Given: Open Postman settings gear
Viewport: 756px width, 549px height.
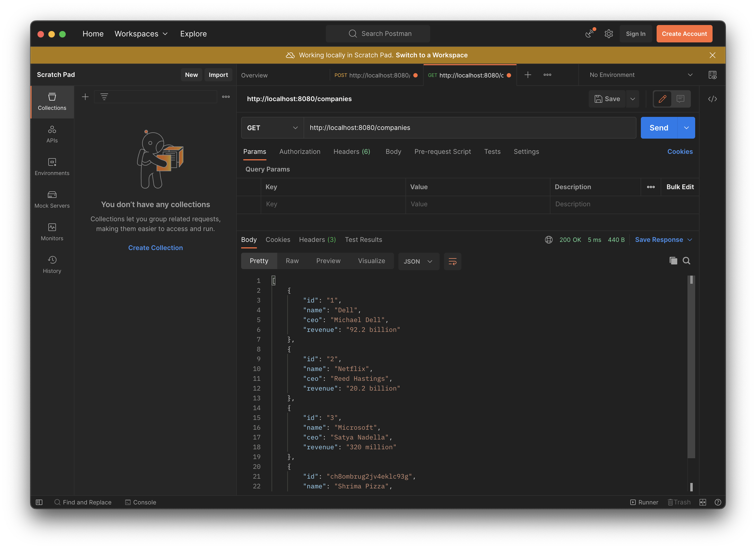Looking at the screenshot, I should pyautogui.click(x=609, y=33).
